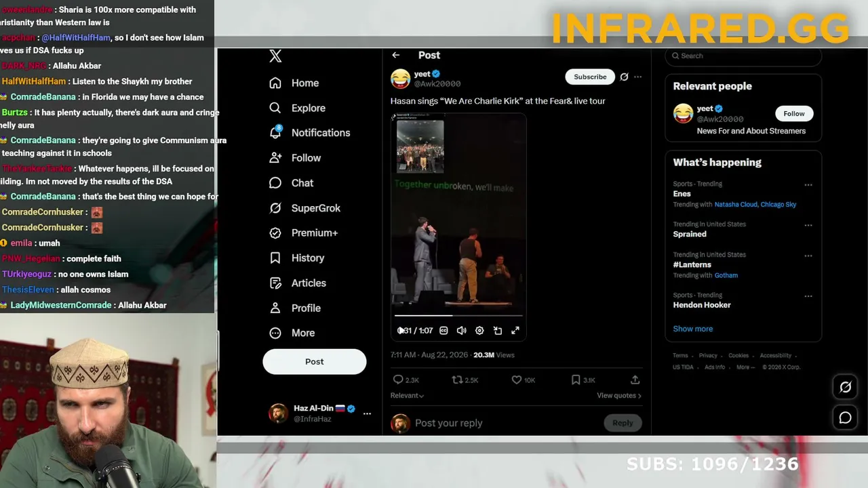Click the picture-in-picture video icon

[x=498, y=331]
